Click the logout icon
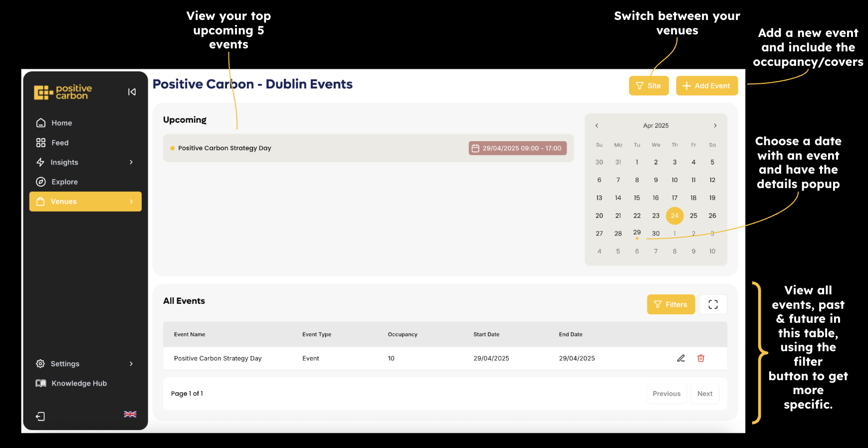This screenshot has height=448, width=868. pos(40,416)
